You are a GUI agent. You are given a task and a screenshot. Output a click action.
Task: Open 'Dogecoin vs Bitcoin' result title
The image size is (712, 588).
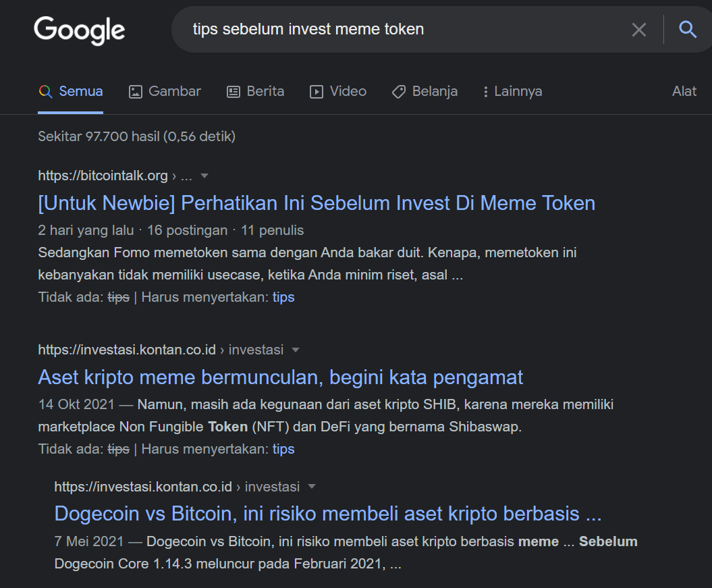(328, 514)
